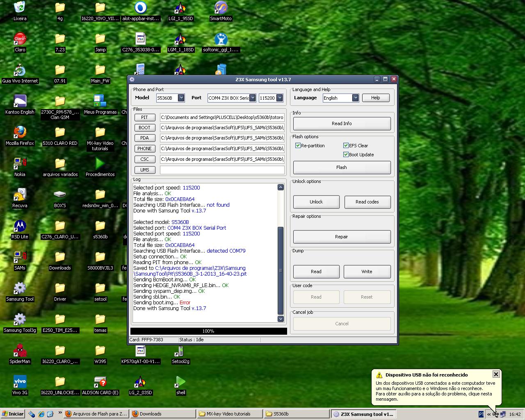Image resolution: width=525 pixels, height=420 pixels.
Task: Switch to S5360b folder taskbar item
Action: [x=296, y=414]
